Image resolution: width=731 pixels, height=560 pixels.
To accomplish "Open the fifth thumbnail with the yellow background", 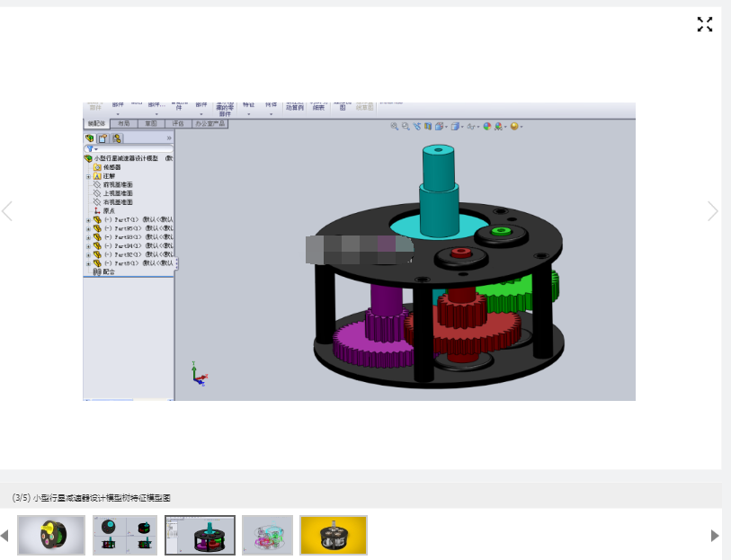I will (x=334, y=536).
